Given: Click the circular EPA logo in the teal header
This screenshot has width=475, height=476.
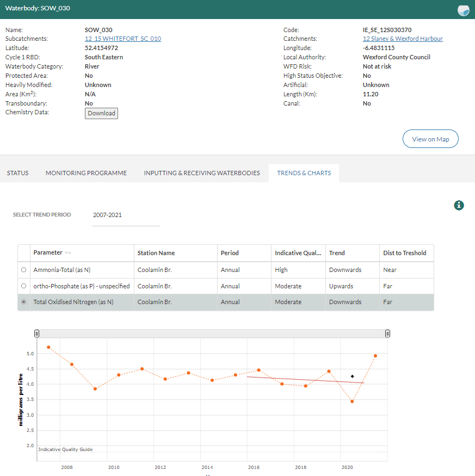Looking at the screenshot, I should [463, 10].
